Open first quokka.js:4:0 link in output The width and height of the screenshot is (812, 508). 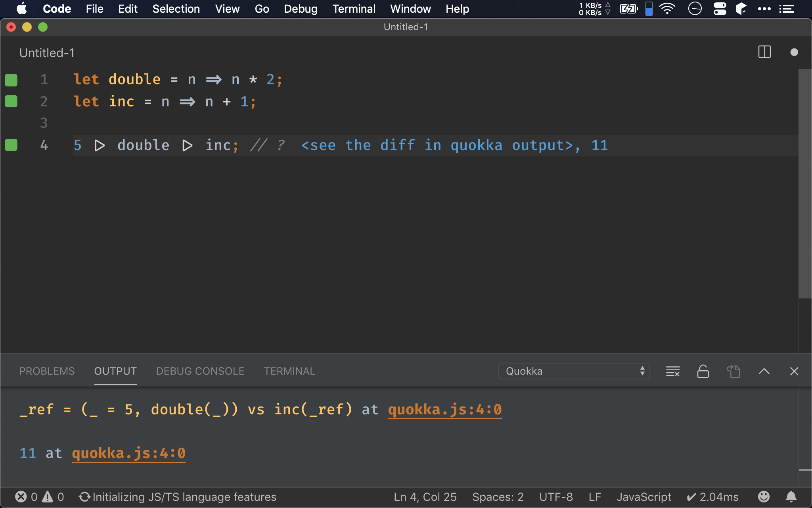point(445,410)
